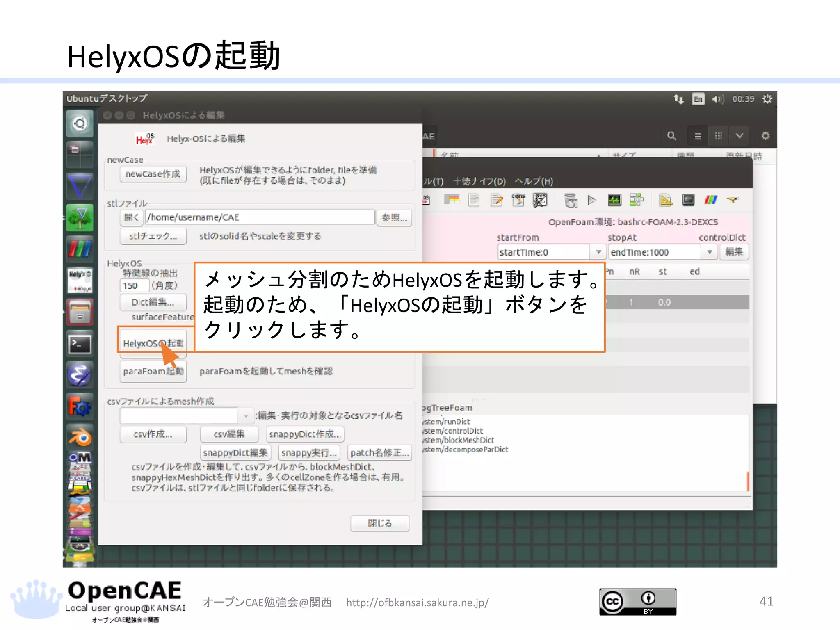
Task: Open the ヘルプ(H) menu
Action: [x=534, y=181]
